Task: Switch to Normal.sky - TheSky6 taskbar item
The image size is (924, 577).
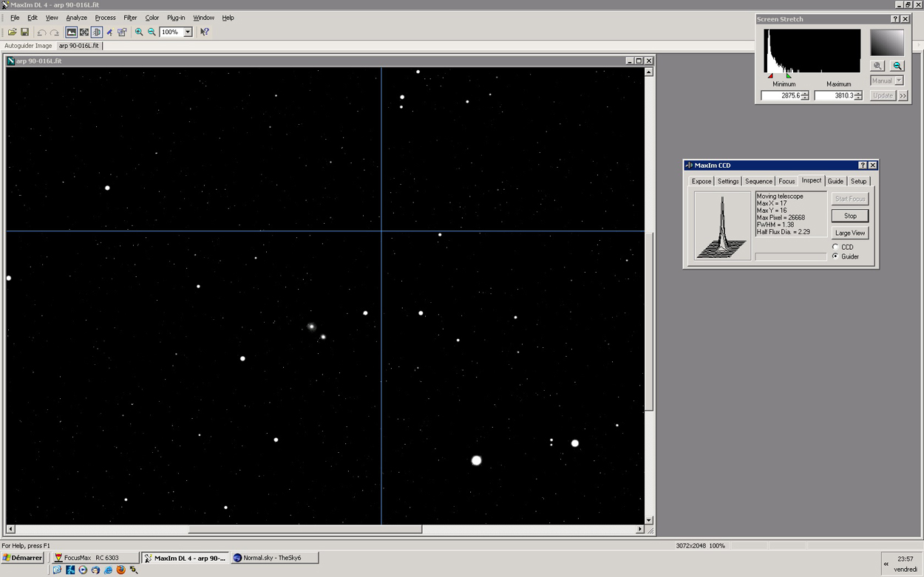Action: coord(274,558)
